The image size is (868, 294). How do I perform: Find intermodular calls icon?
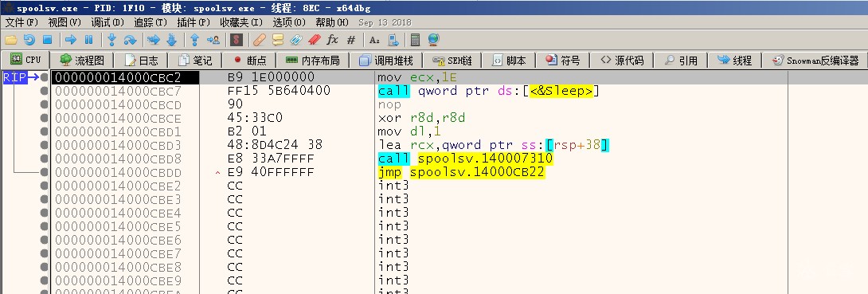393,40
